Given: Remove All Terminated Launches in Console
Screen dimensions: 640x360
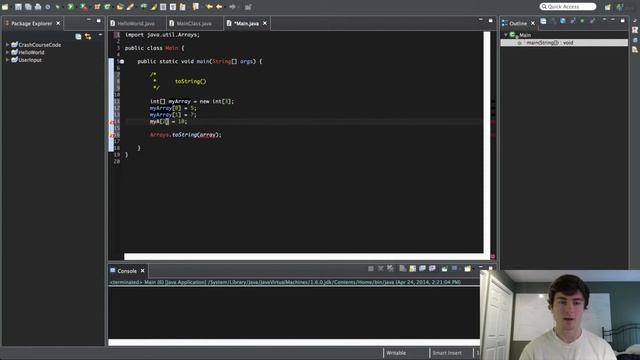Looking at the screenshot, I should 390,269.
